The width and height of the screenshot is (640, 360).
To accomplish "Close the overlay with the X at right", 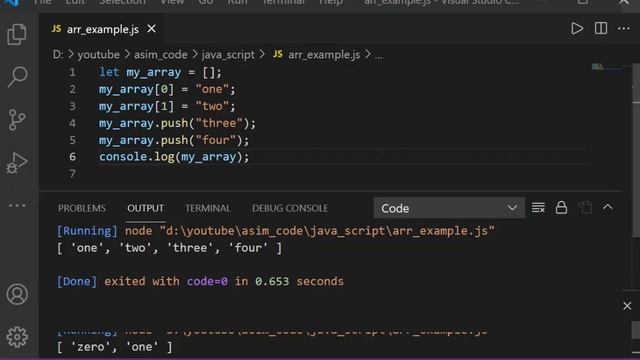I will click(x=627, y=306).
